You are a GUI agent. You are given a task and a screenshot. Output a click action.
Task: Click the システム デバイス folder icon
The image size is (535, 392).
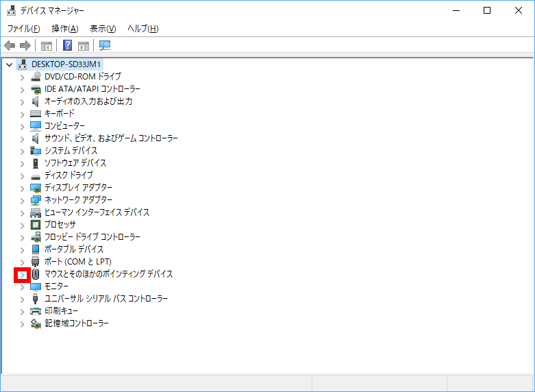tap(36, 151)
